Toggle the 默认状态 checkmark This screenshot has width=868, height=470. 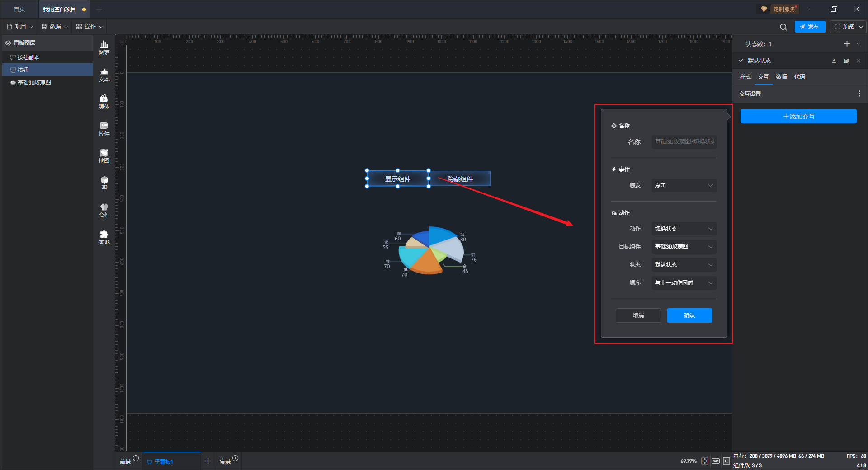(741, 61)
